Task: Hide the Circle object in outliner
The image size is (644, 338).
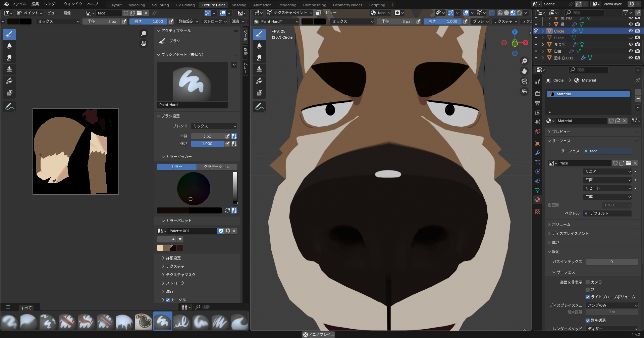Action: click(x=631, y=31)
